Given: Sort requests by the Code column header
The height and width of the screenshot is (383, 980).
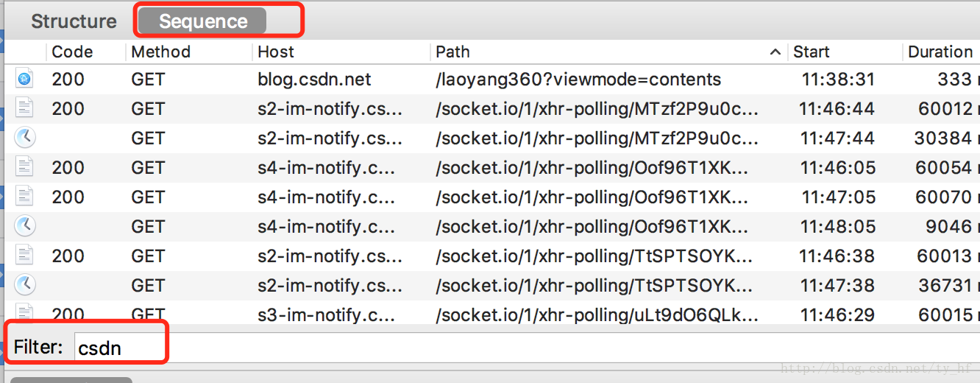Looking at the screenshot, I should point(72,52).
